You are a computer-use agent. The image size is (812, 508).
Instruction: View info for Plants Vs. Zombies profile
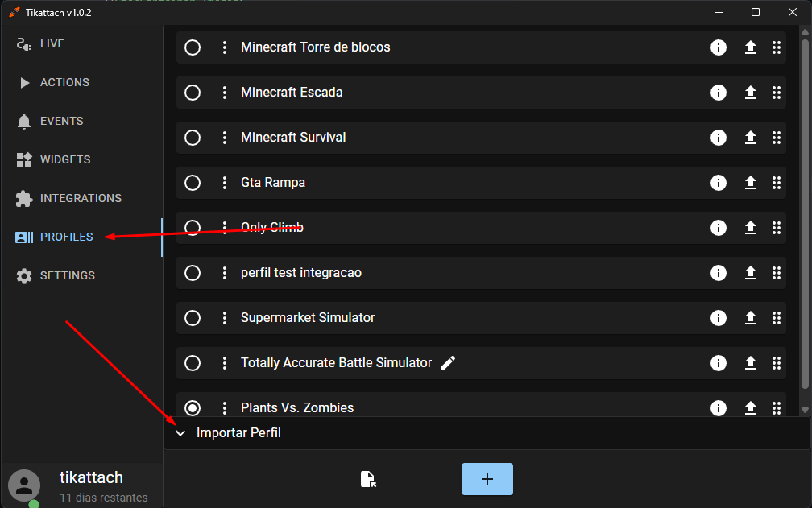[719, 408]
